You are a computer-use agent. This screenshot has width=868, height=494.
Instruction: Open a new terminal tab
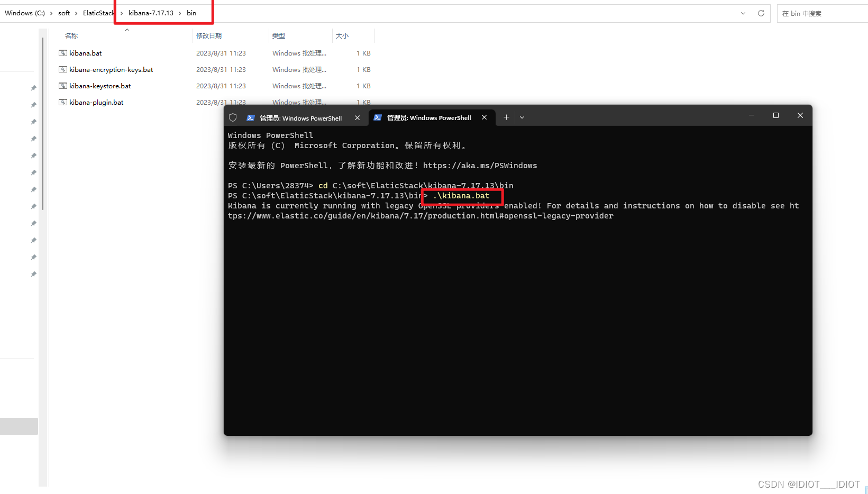(506, 117)
